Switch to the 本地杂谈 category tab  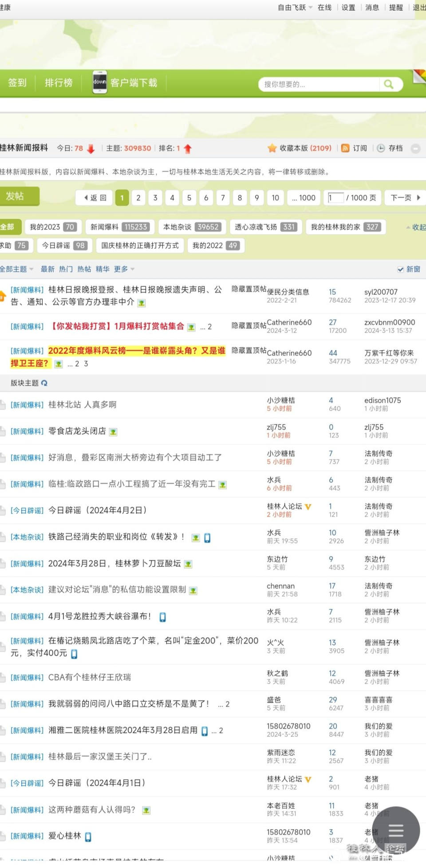192,227
